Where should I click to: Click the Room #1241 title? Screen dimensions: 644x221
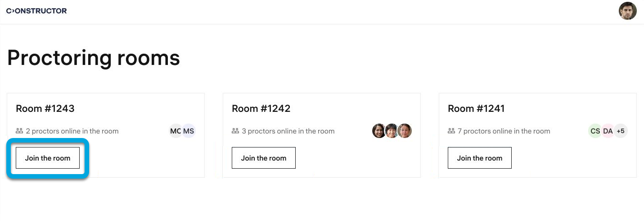[476, 108]
